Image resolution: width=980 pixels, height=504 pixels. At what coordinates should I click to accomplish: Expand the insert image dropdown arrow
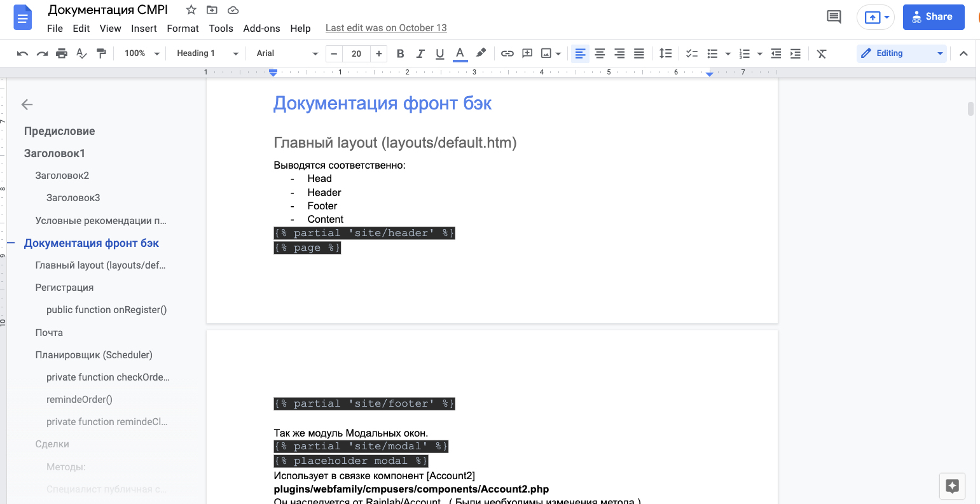tap(558, 54)
